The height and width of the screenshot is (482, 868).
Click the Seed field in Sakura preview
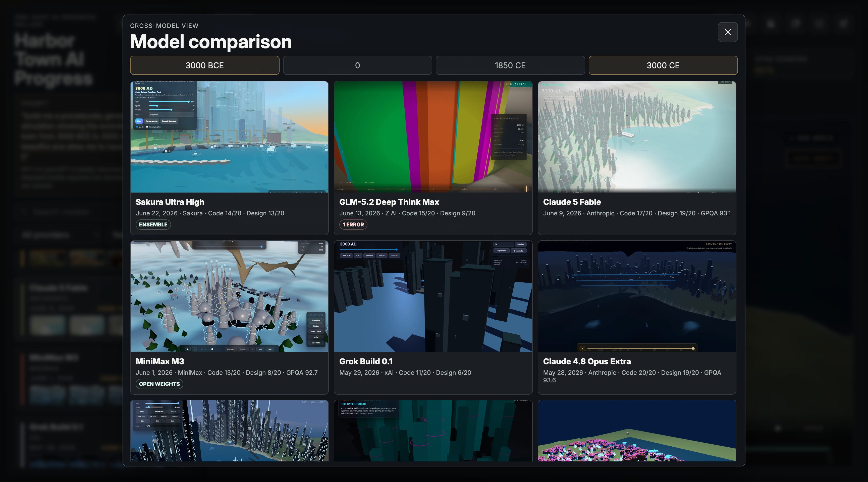click(172, 114)
